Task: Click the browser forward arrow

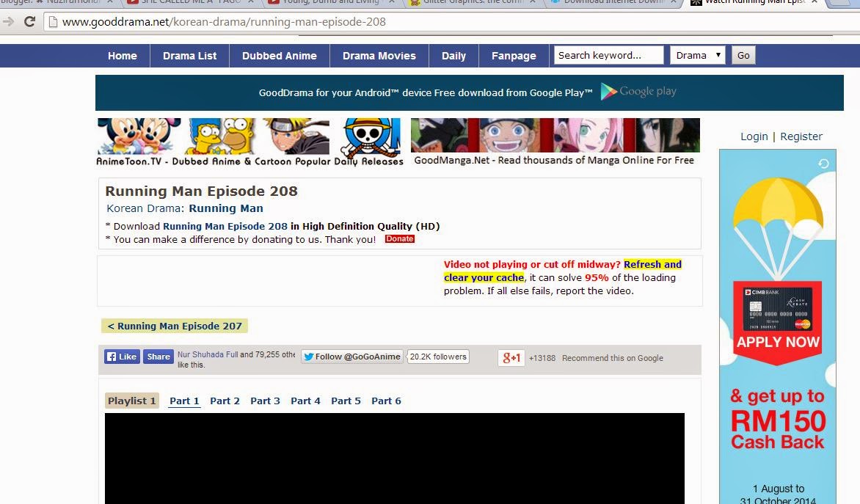Action: point(8,21)
